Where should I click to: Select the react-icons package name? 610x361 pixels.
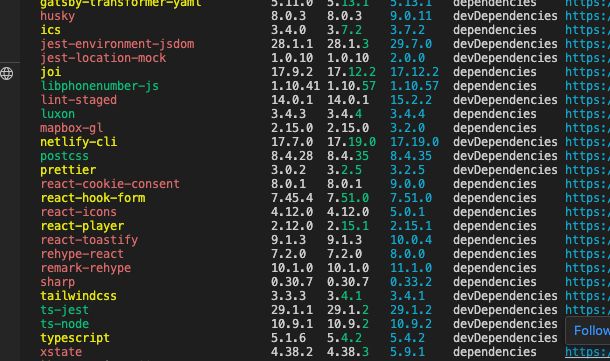coord(79,212)
